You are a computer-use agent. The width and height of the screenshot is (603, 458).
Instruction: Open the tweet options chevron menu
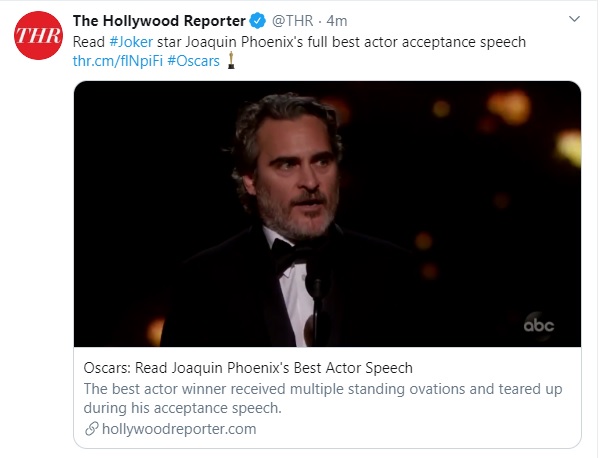574,20
